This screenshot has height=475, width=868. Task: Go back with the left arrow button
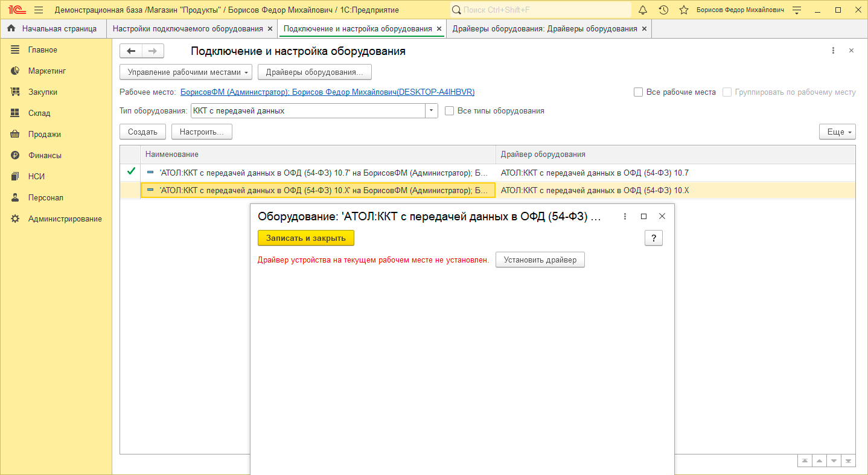131,51
